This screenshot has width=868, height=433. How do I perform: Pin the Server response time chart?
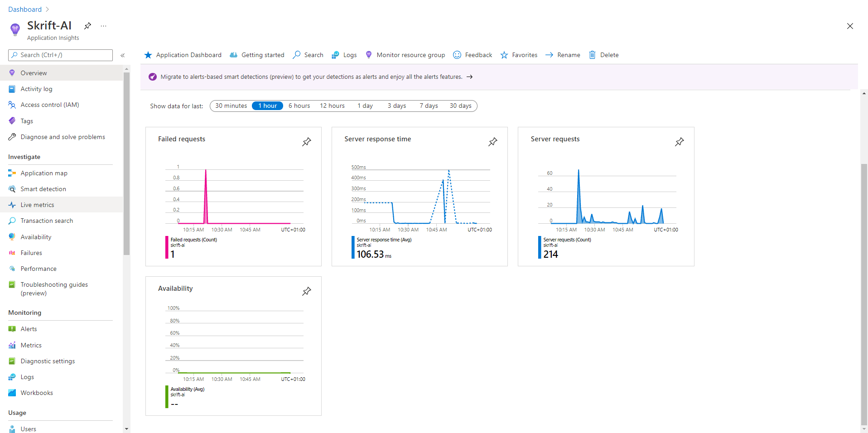point(493,142)
